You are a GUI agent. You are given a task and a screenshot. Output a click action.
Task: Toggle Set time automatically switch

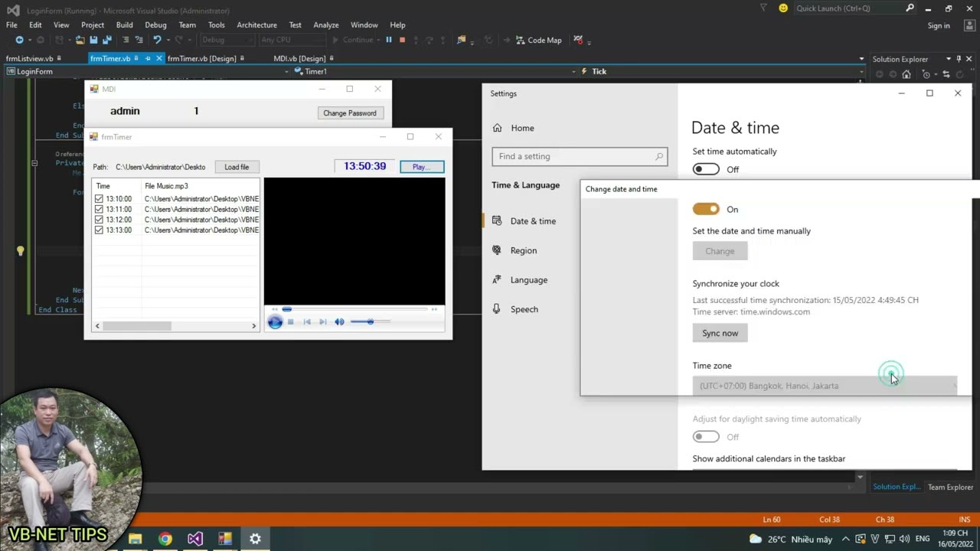coord(706,169)
